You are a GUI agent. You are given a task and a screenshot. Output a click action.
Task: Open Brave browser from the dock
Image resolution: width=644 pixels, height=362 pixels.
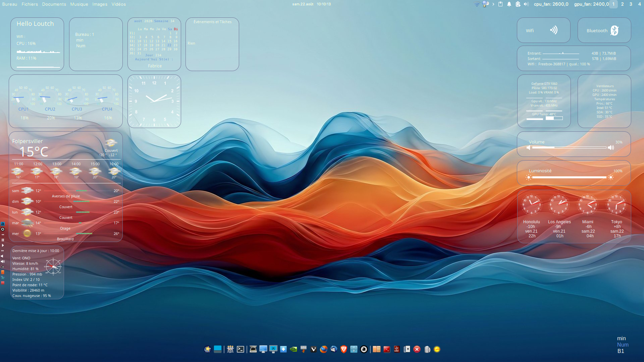click(344, 349)
